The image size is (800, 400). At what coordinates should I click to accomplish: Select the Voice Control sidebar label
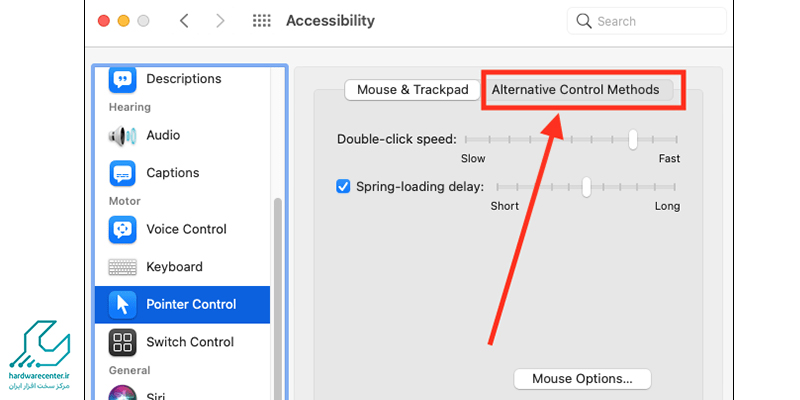(186, 229)
